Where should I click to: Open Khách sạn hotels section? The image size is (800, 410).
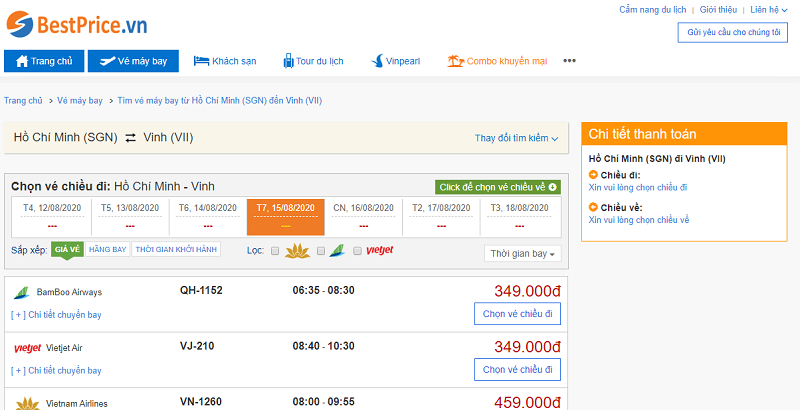click(225, 61)
